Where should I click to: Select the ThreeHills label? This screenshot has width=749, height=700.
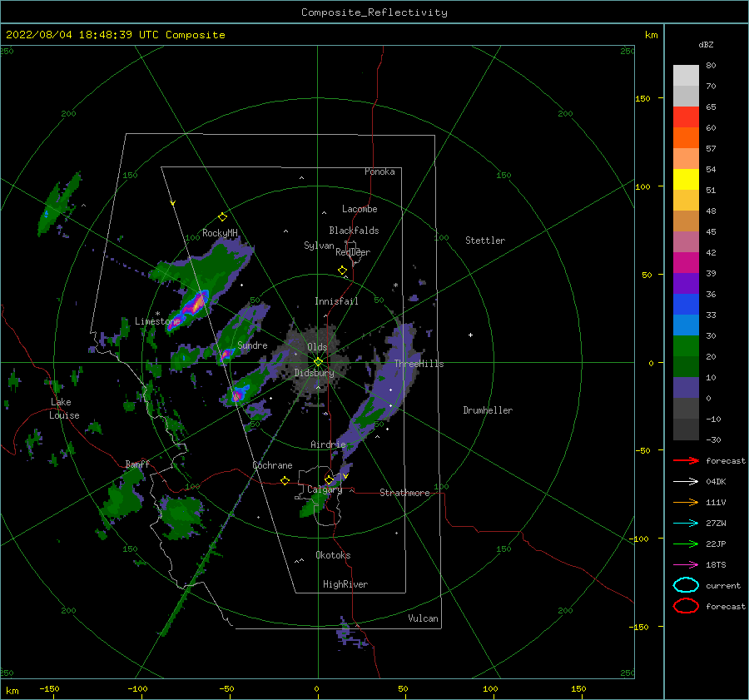pos(419,364)
